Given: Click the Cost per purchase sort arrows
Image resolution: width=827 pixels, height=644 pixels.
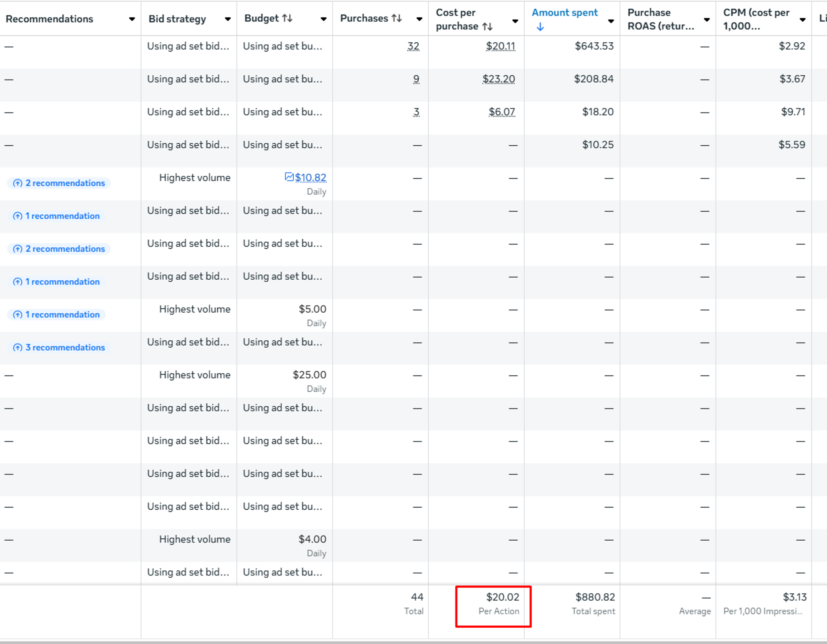Looking at the screenshot, I should [x=487, y=26].
